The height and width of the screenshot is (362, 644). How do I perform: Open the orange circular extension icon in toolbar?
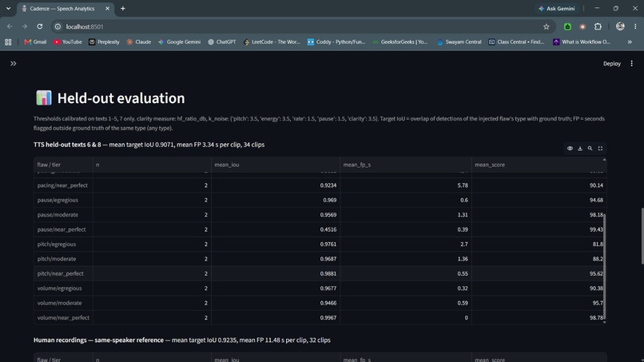tap(582, 26)
